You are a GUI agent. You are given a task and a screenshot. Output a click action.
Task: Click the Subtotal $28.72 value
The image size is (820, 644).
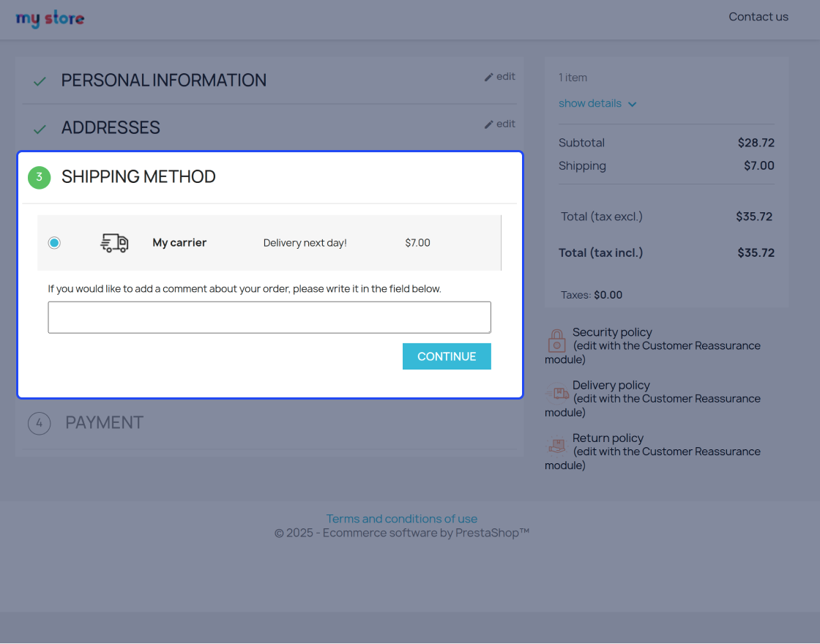point(756,143)
